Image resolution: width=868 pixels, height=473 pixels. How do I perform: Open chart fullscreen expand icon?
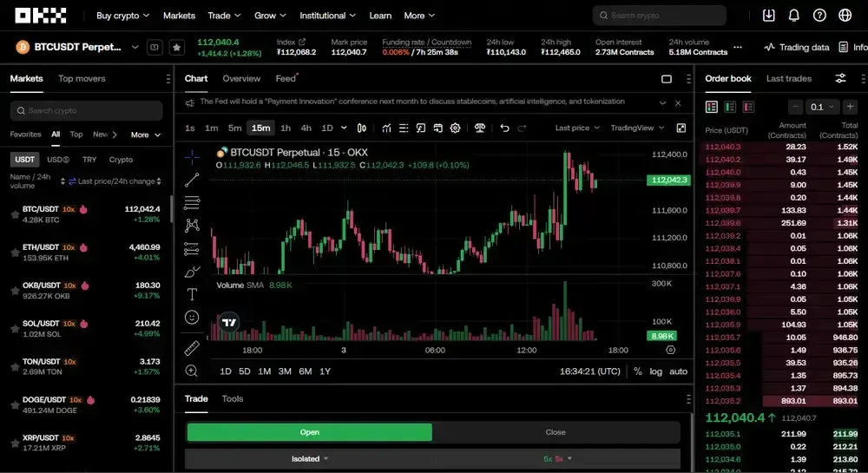[681, 128]
